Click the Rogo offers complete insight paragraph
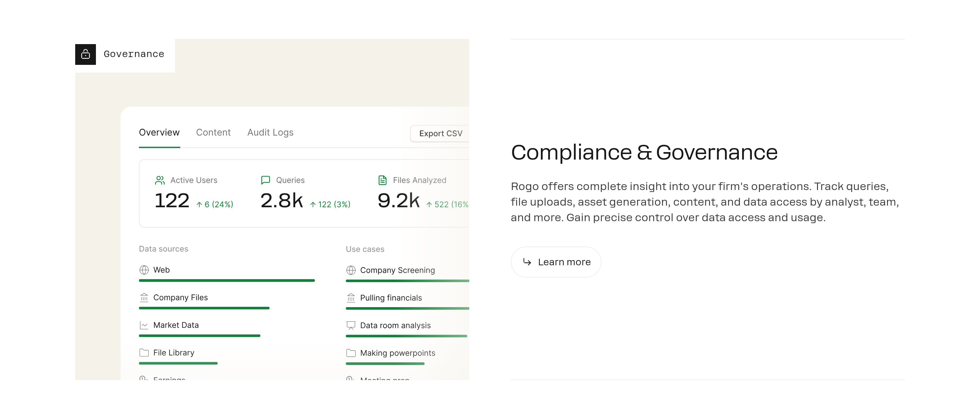The width and height of the screenshot is (980, 419). point(705,202)
